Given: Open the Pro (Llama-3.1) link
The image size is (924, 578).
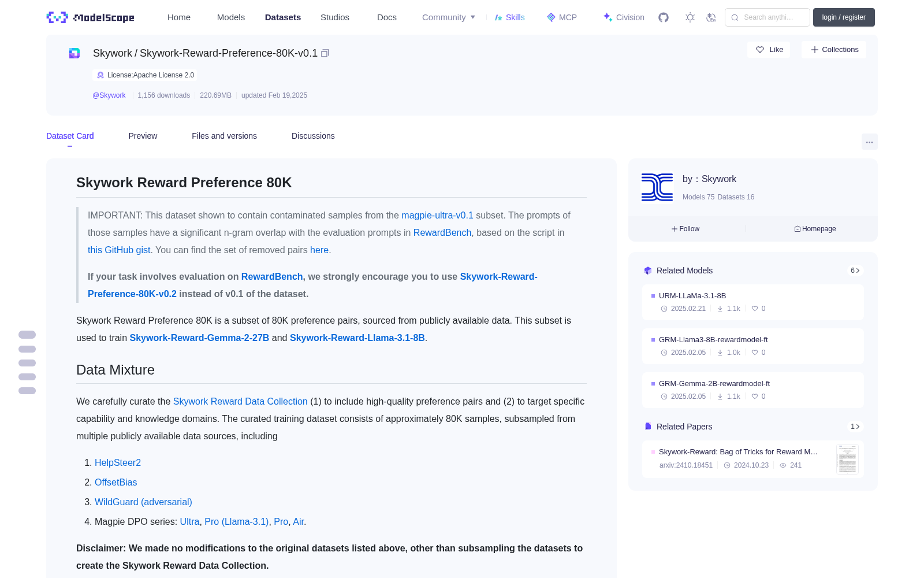Looking at the screenshot, I should pyautogui.click(x=237, y=521).
